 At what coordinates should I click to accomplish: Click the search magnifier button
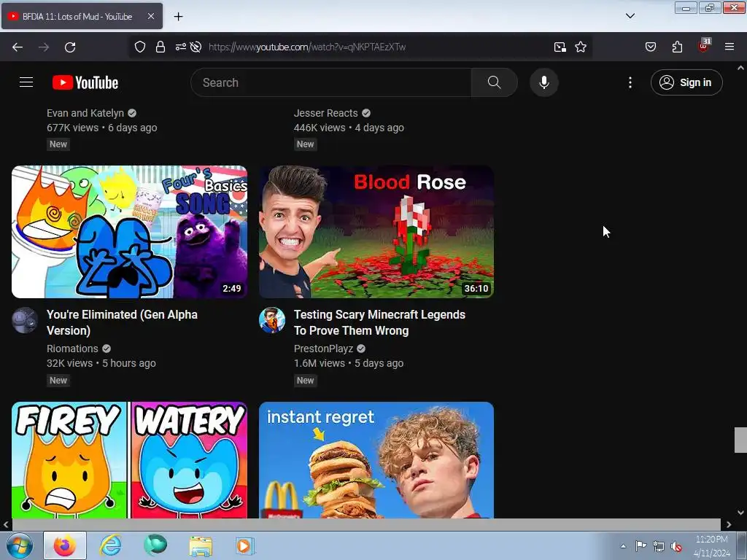tap(494, 82)
